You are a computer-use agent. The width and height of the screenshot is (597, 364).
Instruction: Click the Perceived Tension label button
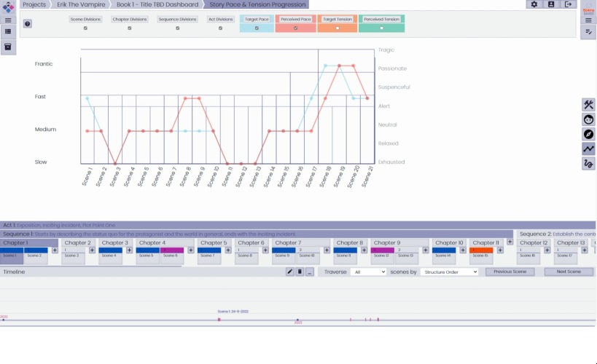pos(381,19)
